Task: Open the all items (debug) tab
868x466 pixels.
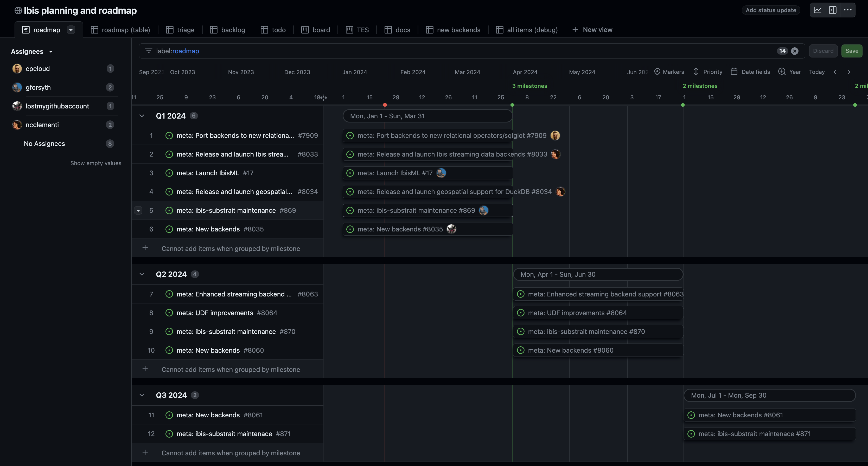Action: click(527, 30)
